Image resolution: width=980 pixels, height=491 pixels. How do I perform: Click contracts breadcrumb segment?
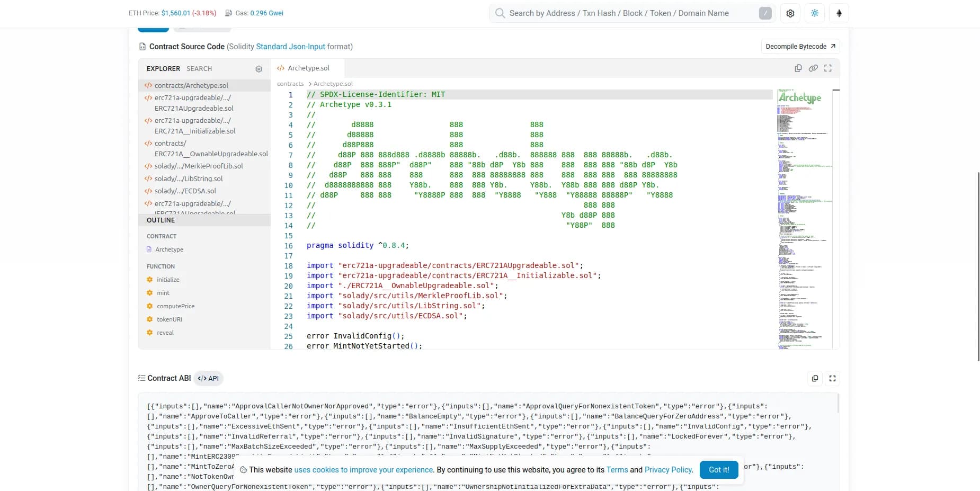pyautogui.click(x=290, y=84)
